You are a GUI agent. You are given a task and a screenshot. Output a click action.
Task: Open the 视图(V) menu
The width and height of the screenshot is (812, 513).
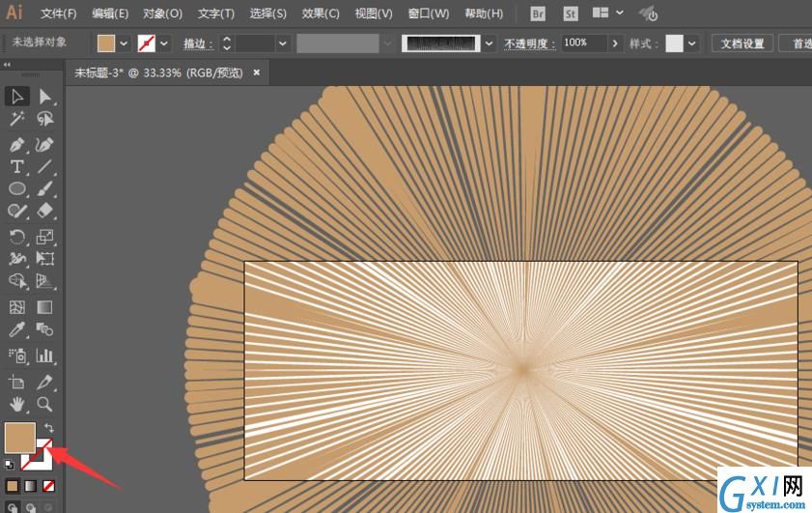point(374,14)
